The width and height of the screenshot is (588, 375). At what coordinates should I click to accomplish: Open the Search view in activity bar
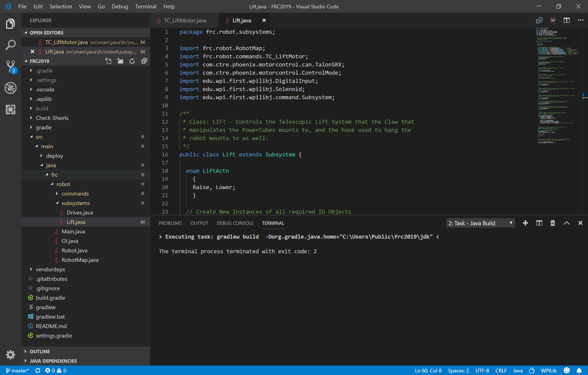click(x=11, y=45)
